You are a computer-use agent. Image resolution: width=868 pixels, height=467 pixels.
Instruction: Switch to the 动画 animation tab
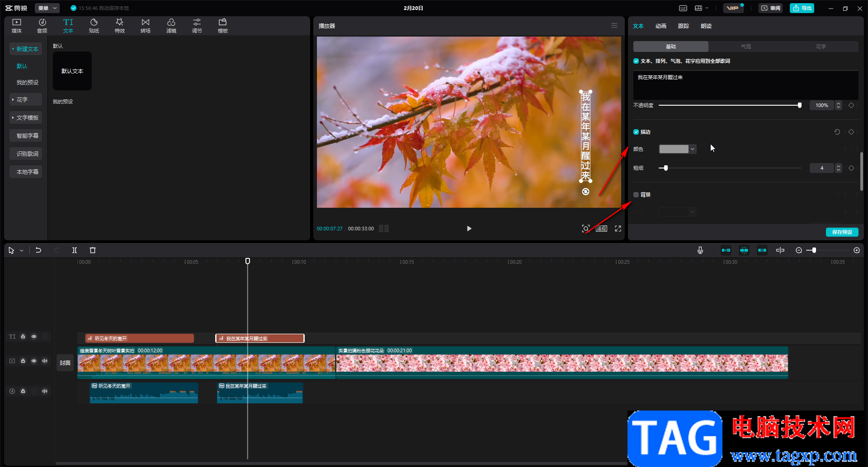660,26
